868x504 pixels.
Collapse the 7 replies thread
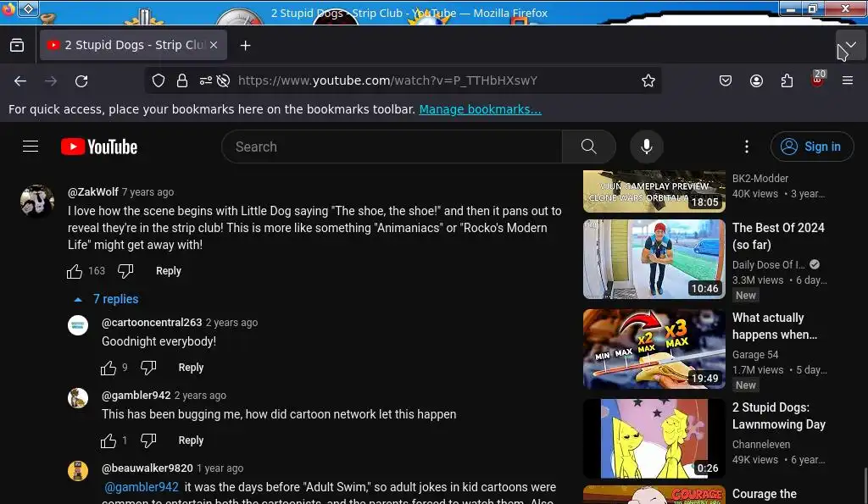pos(107,299)
